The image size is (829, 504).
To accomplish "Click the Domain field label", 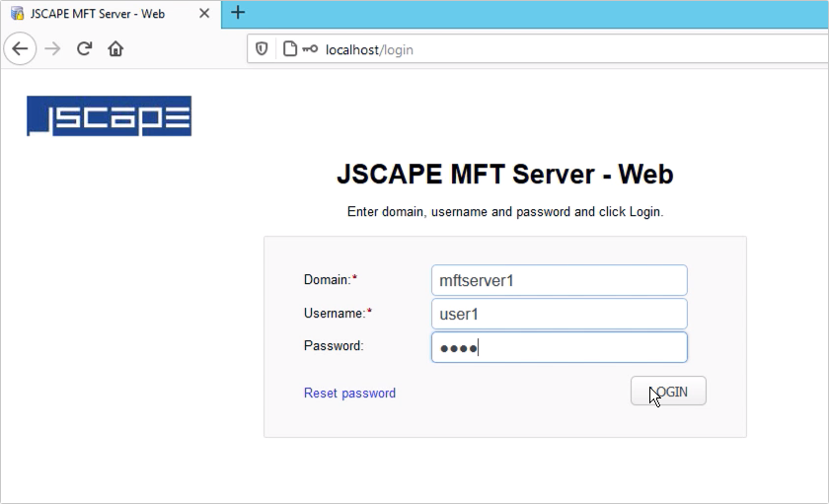I will [327, 280].
